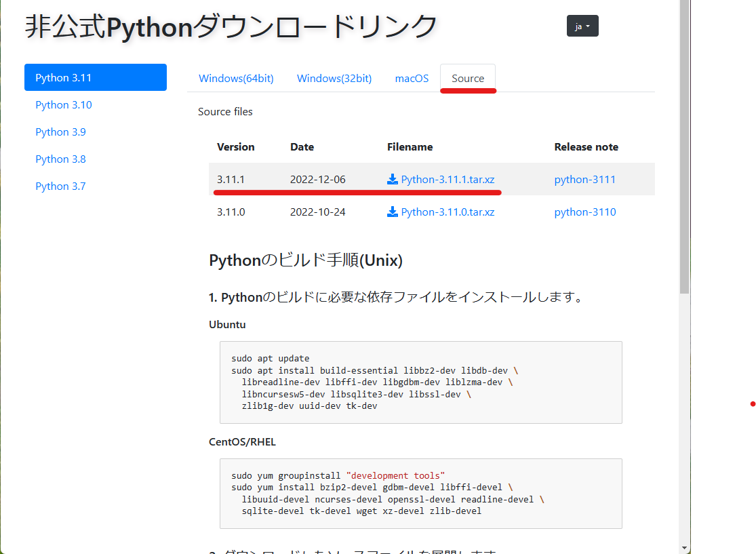Select Python 3.9 in the sidebar
This screenshot has height=554, width=756.
60,132
